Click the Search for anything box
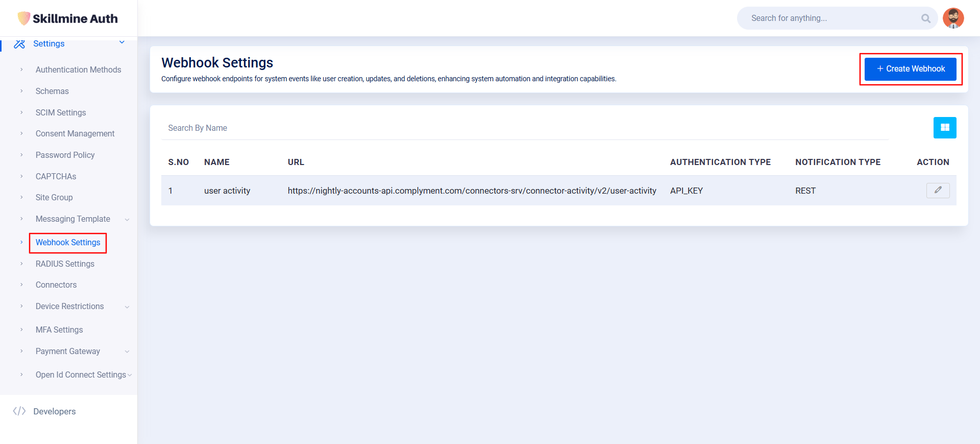The width and height of the screenshot is (980, 444). point(832,18)
